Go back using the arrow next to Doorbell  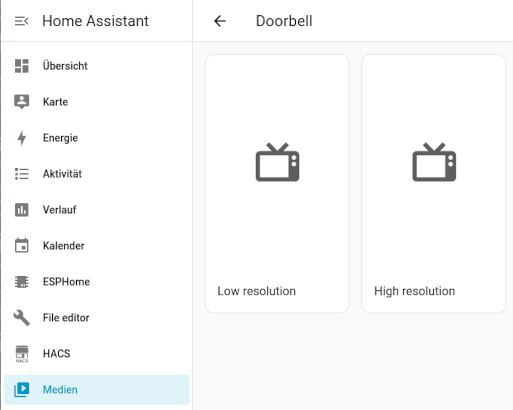point(220,21)
